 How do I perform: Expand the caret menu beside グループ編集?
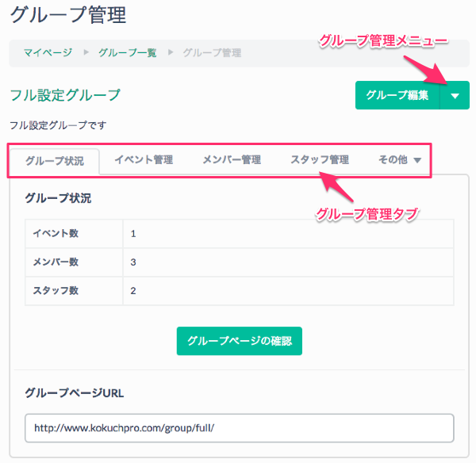455,95
